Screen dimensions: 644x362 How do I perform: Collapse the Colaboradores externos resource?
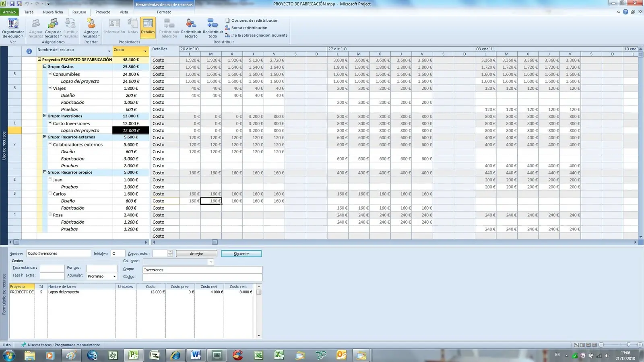click(x=50, y=144)
